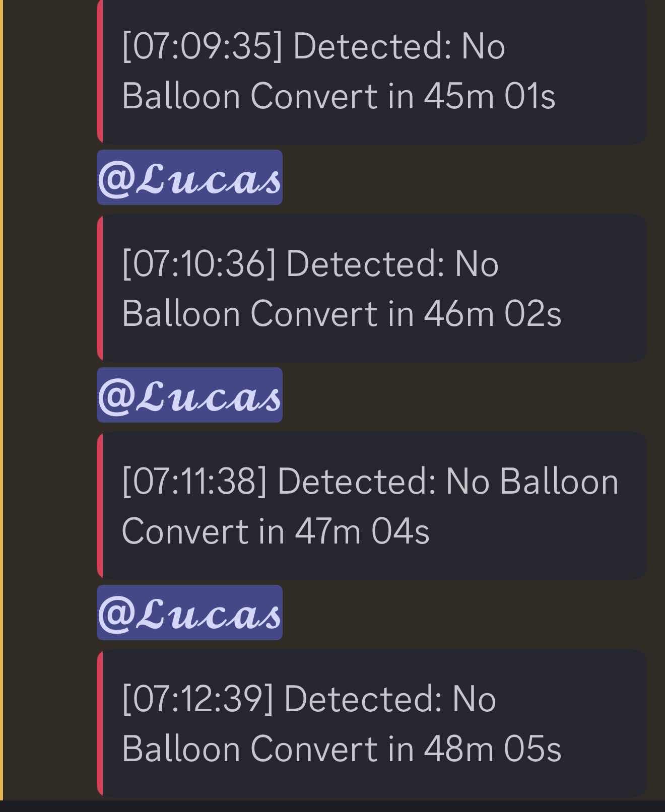
Task: Tap the @Lucas mention above the 07:12:39 message
Action: point(189,613)
